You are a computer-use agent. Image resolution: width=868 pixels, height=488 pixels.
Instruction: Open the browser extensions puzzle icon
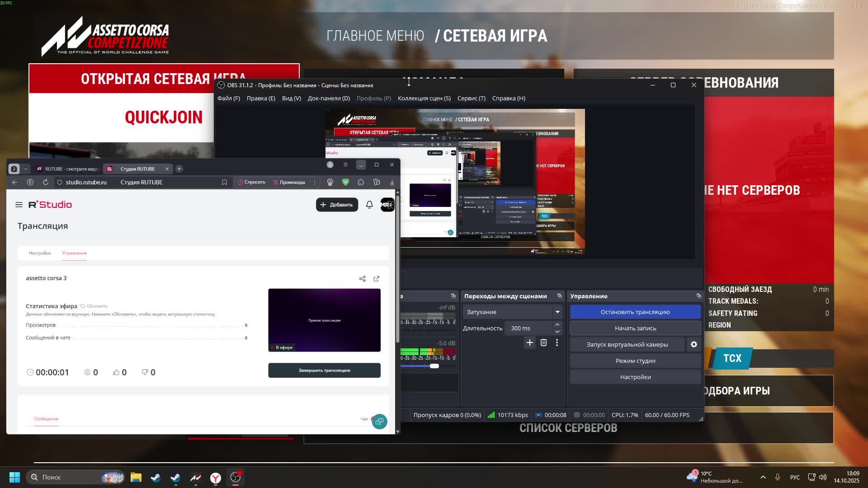tap(361, 182)
